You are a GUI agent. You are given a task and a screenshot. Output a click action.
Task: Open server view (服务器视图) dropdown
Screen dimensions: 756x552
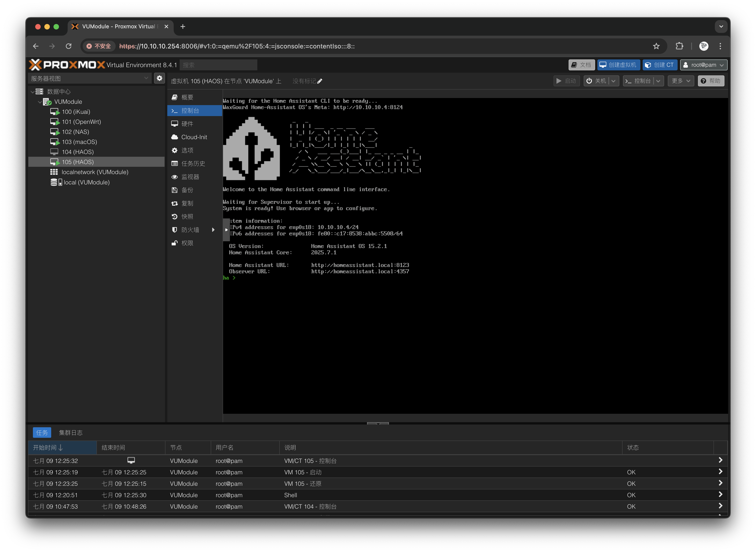pyautogui.click(x=90, y=79)
